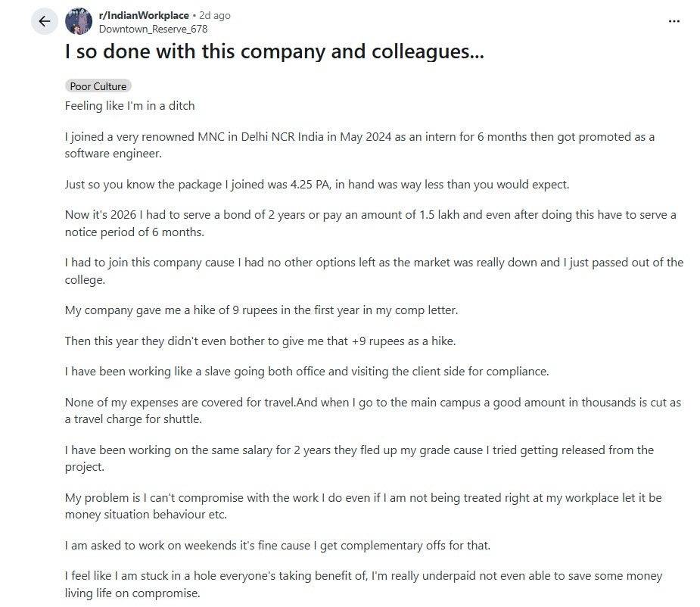Open the post's three-dot options menu
This screenshot has width=700, height=607.
click(x=674, y=21)
